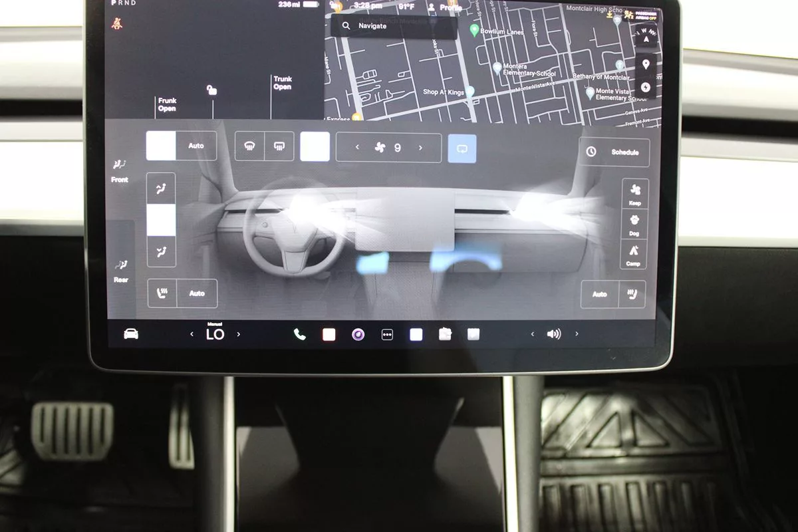Tap the map location pin icon
Image resolution: width=798 pixels, height=532 pixels.
click(645, 65)
